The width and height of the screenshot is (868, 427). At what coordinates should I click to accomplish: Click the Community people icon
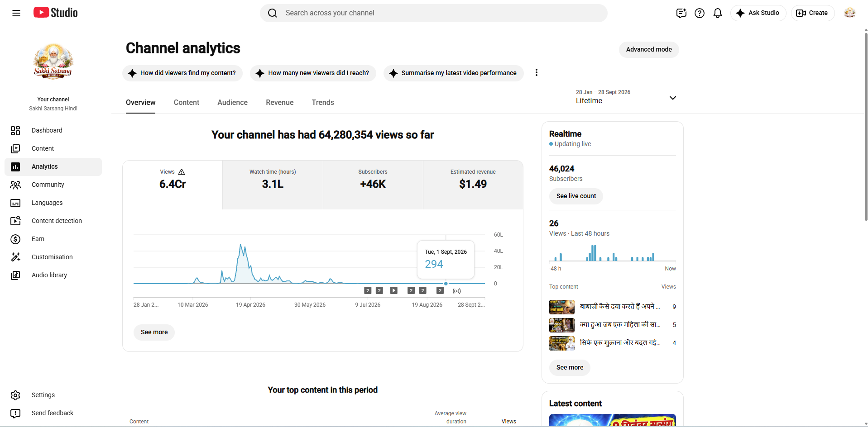point(15,185)
